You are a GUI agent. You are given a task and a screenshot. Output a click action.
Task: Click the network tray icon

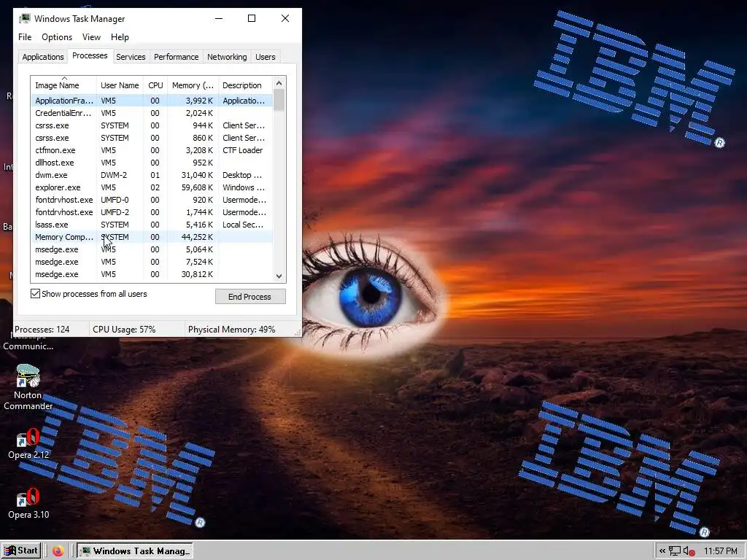pos(675,551)
